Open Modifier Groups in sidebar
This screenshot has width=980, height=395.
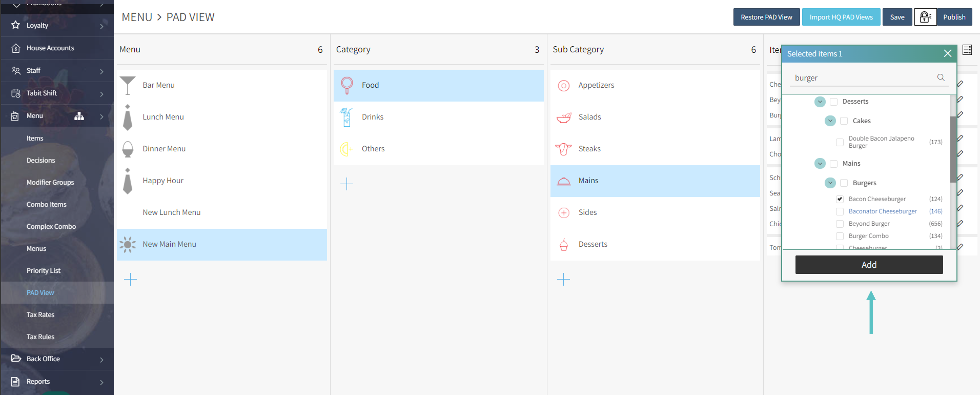click(x=50, y=182)
